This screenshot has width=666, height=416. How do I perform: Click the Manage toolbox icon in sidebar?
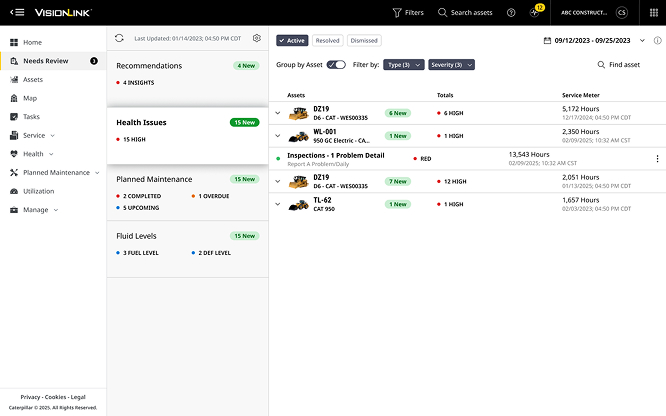click(14, 210)
